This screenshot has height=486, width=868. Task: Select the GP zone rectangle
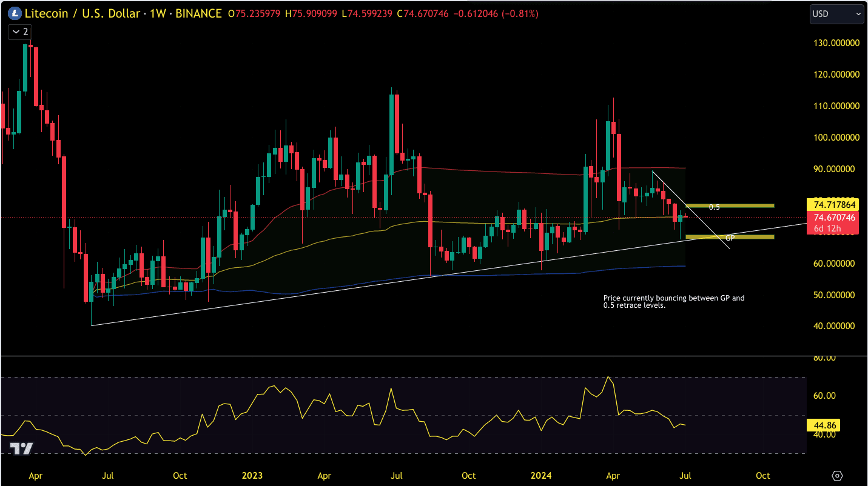pos(730,237)
